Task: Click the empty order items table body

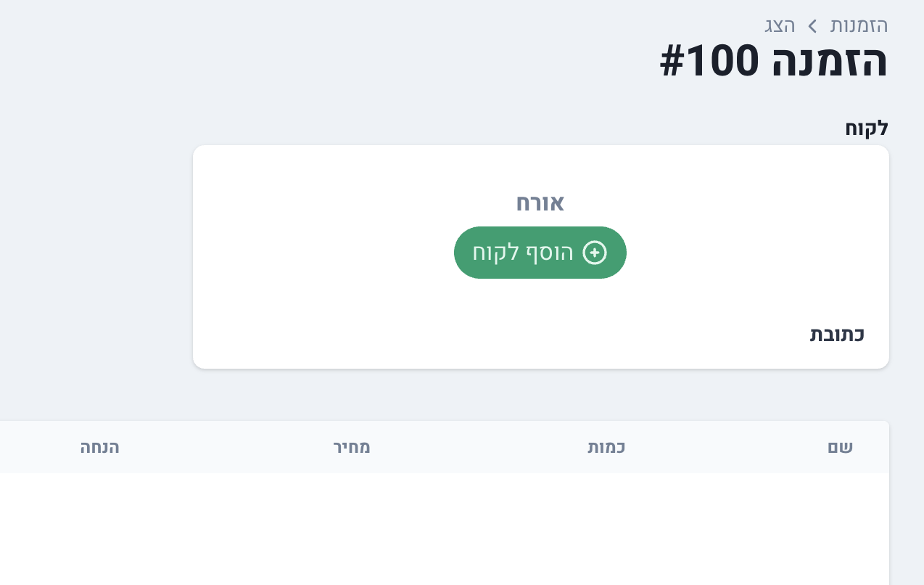Action: pos(444,528)
